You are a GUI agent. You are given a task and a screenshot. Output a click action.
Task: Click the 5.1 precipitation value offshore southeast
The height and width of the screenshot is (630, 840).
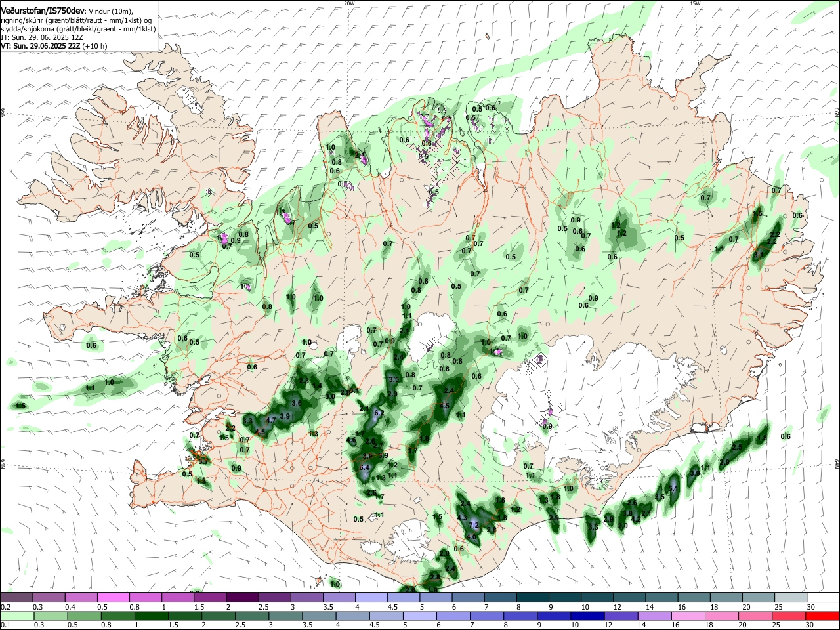pyautogui.click(x=673, y=489)
